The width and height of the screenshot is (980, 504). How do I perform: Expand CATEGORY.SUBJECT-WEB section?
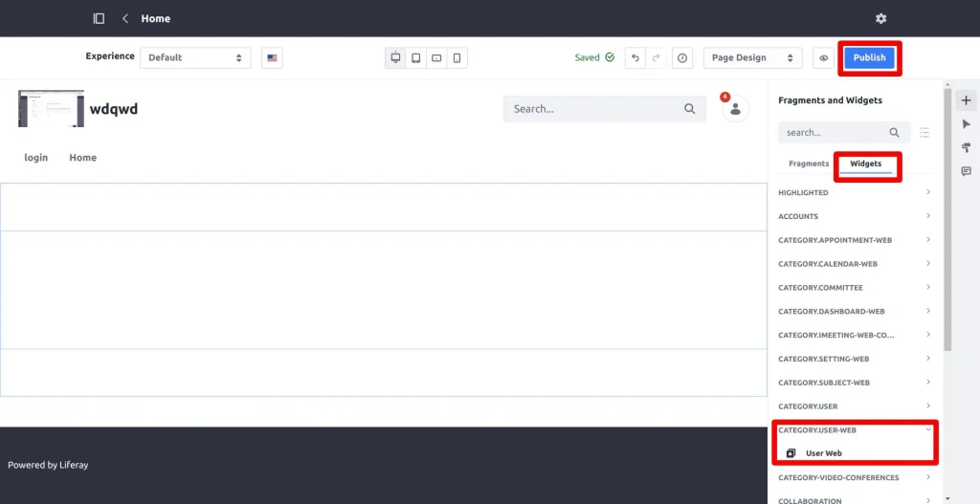click(x=855, y=383)
